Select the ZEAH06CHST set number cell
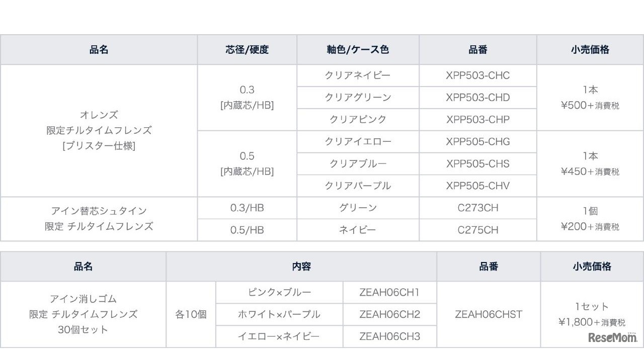The height and width of the screenshot is (349, 644). (x=489, y=314)
